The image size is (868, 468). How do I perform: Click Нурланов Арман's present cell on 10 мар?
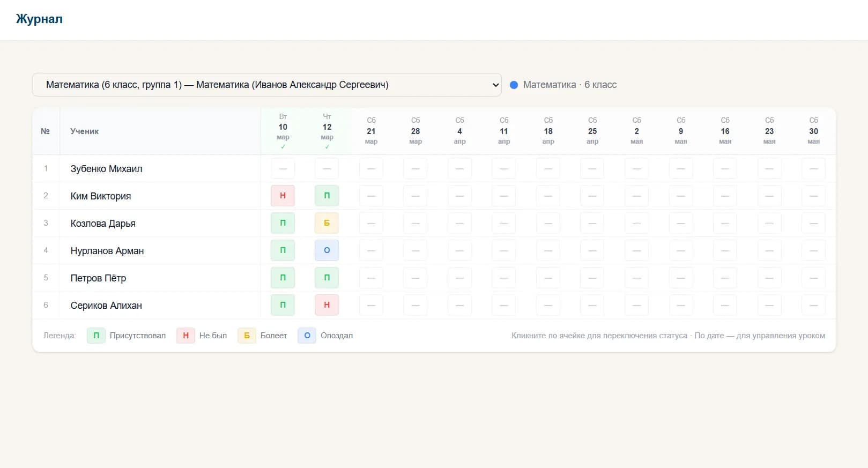pos(283,250)
